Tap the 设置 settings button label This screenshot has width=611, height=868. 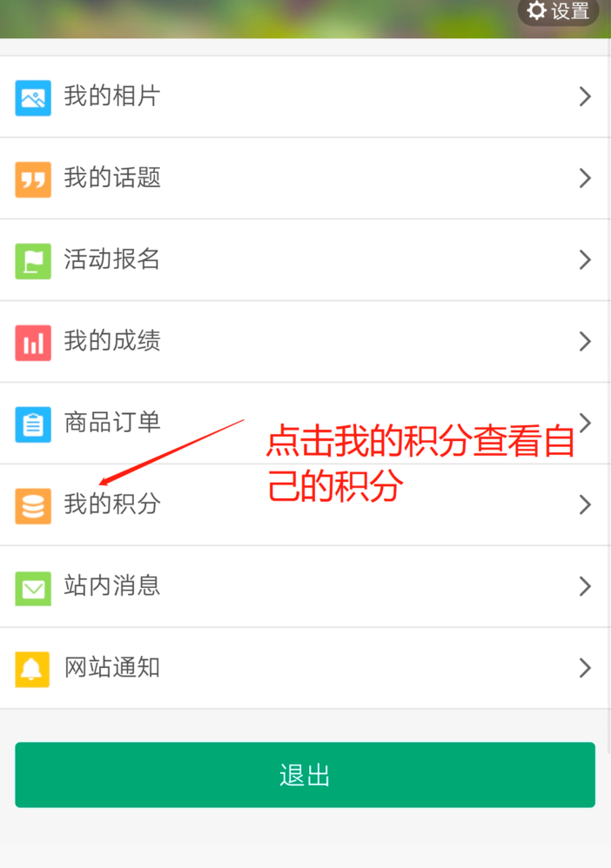(x=570, y=11)
